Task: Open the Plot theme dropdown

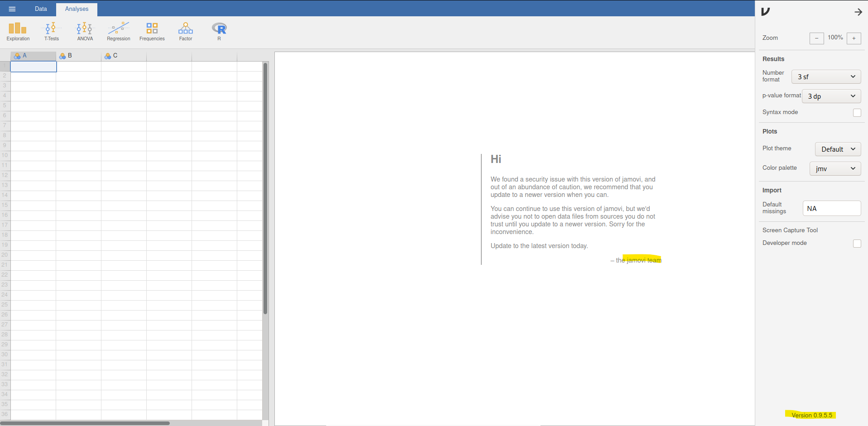Action: coord(838,149)
